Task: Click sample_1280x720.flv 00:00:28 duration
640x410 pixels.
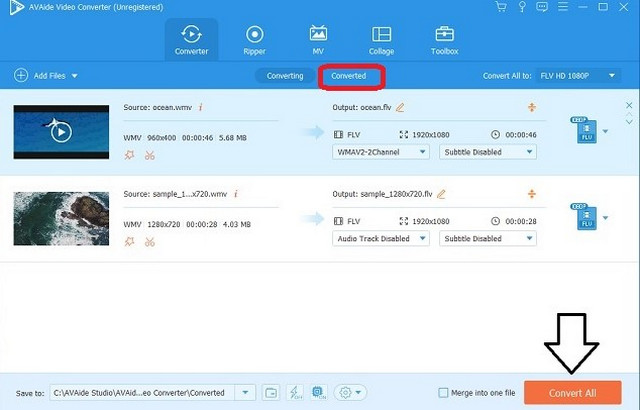Action: click(x=521, y=221)
